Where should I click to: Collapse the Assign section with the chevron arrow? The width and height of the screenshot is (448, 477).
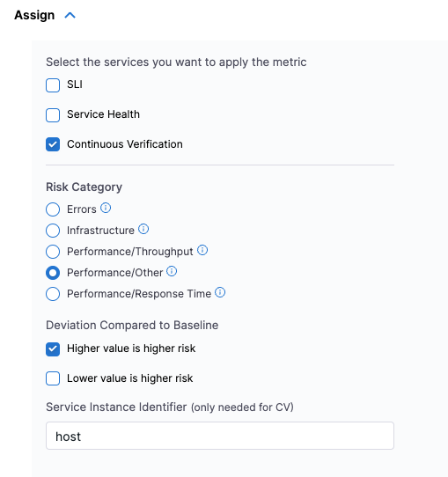click(70, 16)
